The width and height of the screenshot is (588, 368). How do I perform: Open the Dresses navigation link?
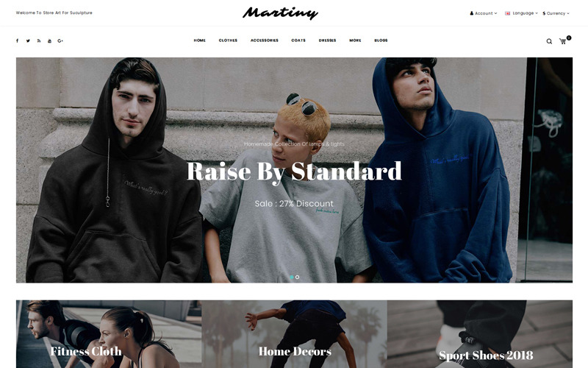(x=327, y=40)
